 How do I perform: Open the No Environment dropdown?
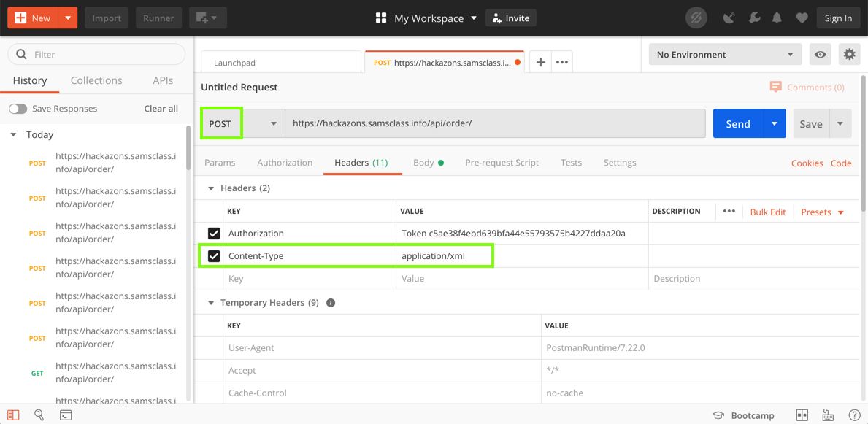(725, 55)
